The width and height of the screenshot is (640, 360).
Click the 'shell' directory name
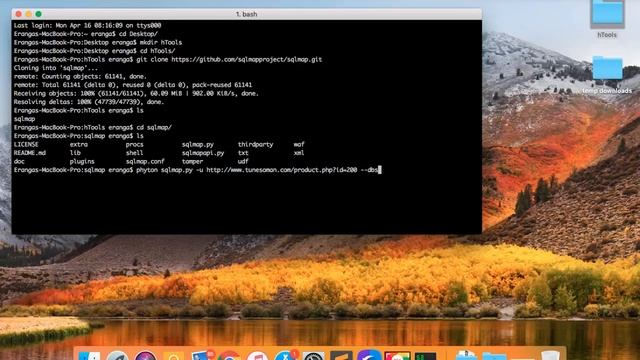click(x=134, y=153)
